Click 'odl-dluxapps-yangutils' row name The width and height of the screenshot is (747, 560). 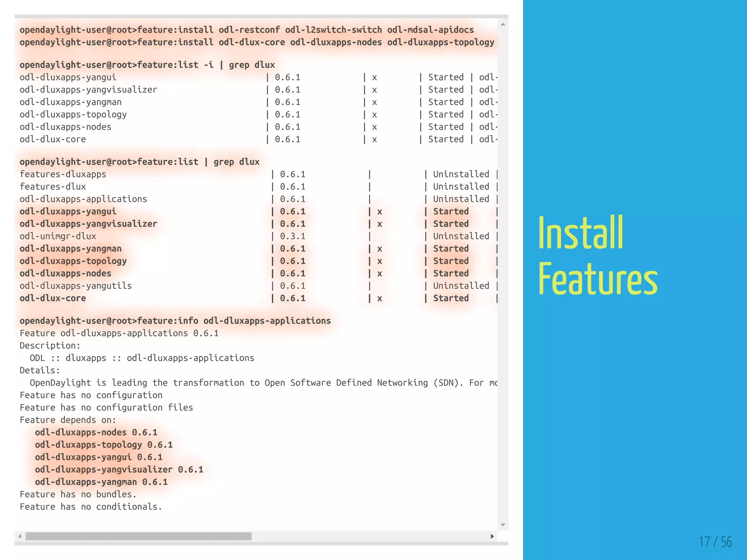pyautogui.click(x=76, y=286)
